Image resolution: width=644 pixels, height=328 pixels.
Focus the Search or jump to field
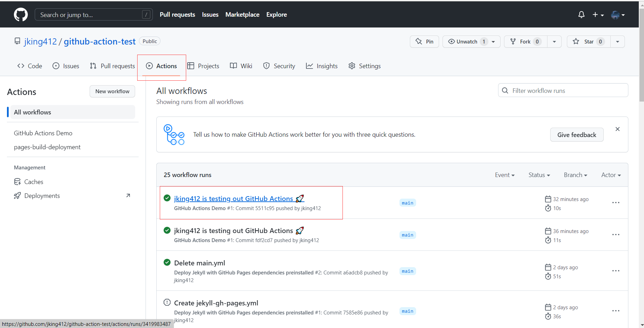[93, 15]
